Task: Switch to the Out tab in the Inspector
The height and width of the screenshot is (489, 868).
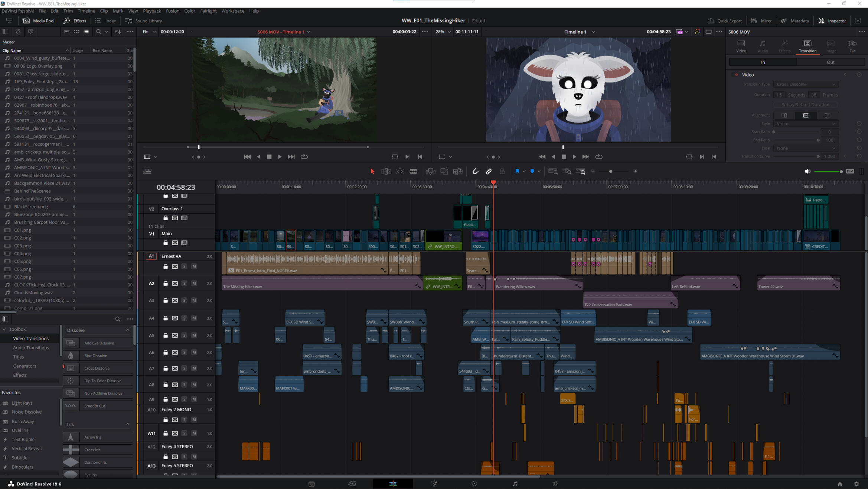Action: (831, 62)
